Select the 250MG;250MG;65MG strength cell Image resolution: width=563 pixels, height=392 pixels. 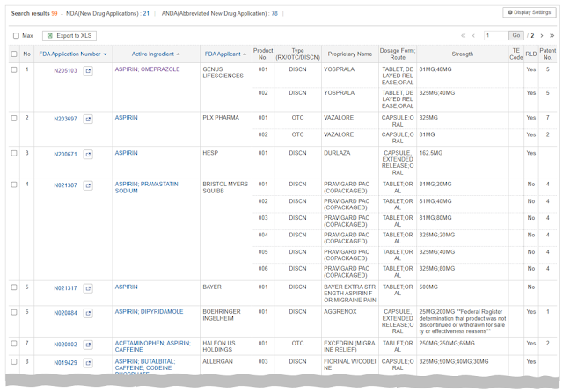[463, 346]
